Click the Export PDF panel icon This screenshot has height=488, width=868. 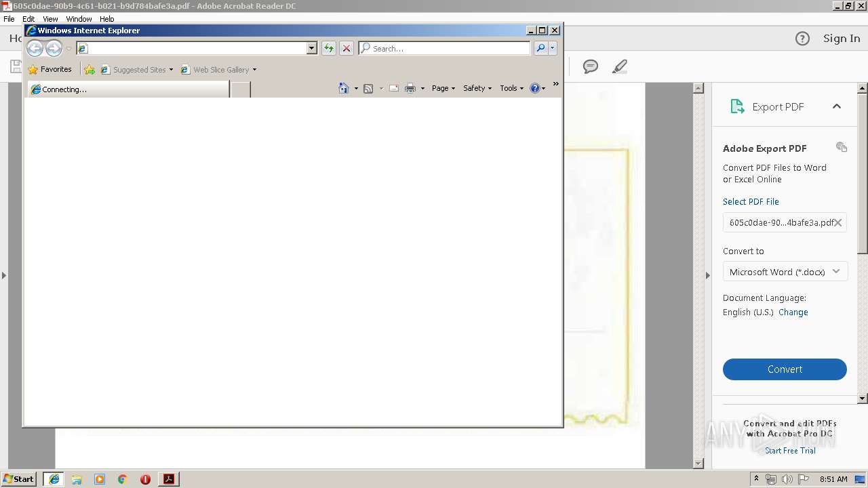[x=737, y=106]
